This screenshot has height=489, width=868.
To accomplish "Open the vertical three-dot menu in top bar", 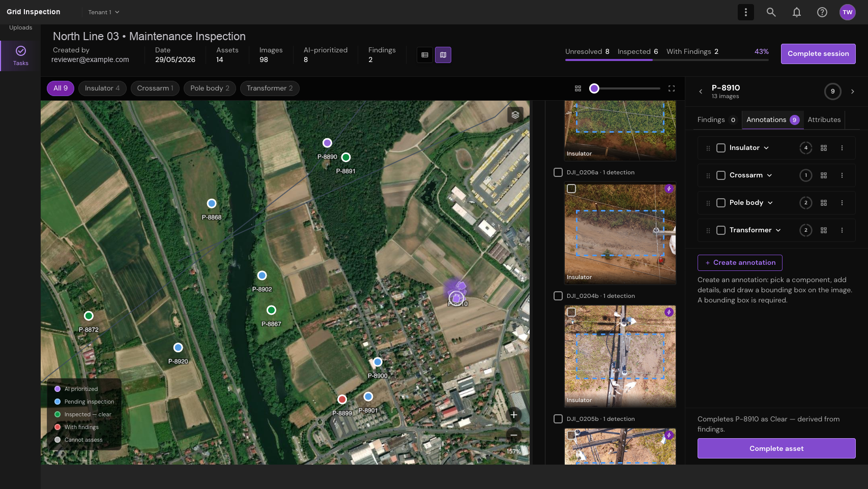I will [x=745, y=12].
